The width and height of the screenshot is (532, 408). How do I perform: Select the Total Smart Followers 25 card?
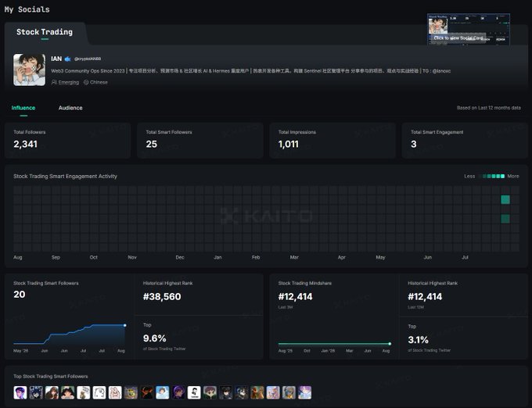pos(200,140)
